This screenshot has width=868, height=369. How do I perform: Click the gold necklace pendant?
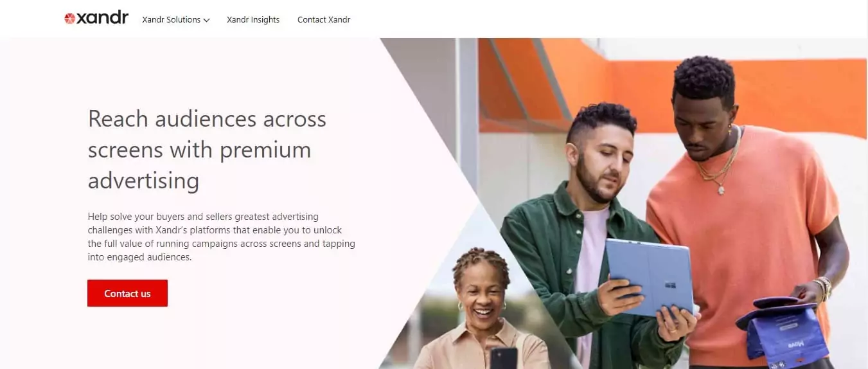722,189
